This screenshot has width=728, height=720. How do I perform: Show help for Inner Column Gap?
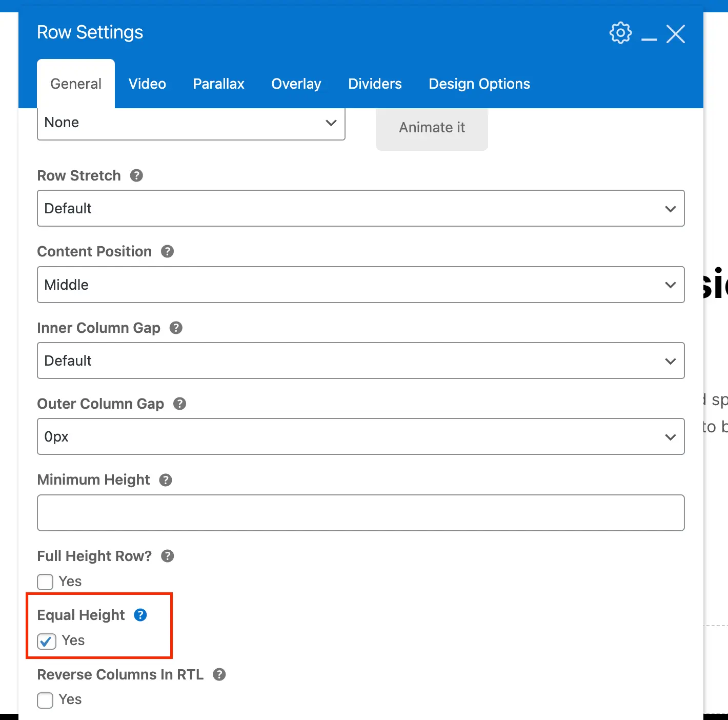click(x=176, y=328)
